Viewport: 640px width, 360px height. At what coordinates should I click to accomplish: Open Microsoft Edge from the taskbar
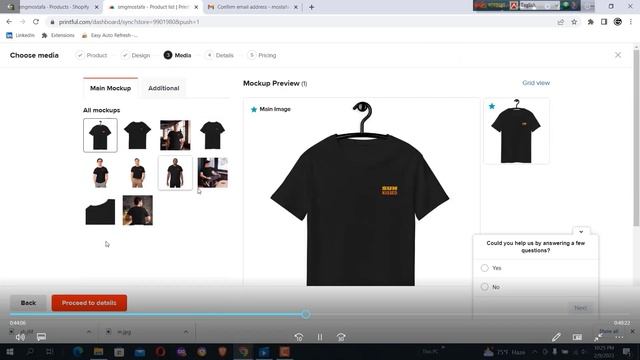click(78, 352)
